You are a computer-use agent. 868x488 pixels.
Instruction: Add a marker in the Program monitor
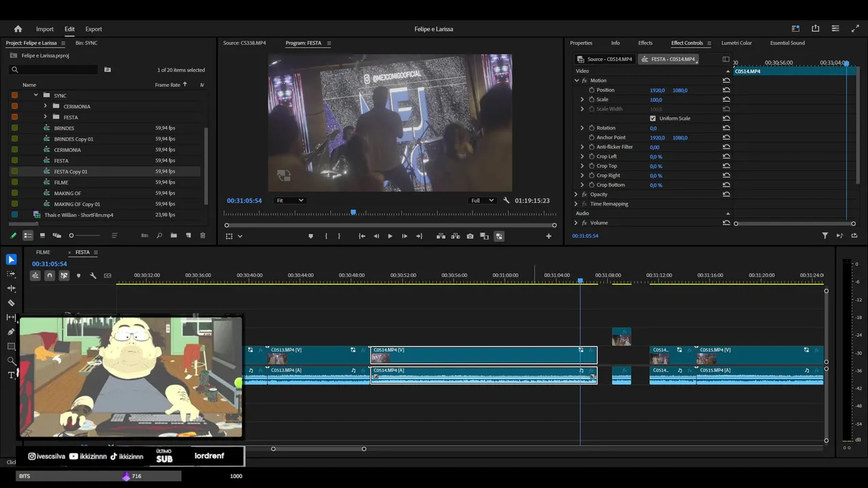click(311, 236)
